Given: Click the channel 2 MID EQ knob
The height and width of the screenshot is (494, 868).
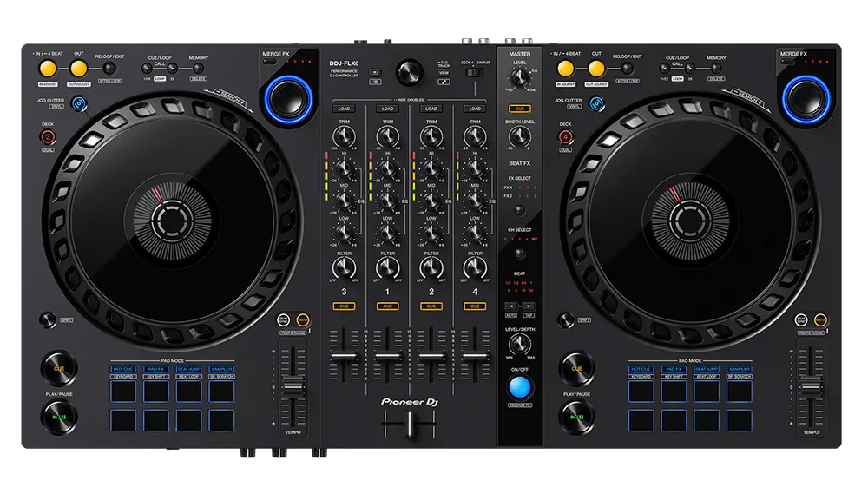Looking at the screenshot, I should pyautogui.click(x=431, y=201).
